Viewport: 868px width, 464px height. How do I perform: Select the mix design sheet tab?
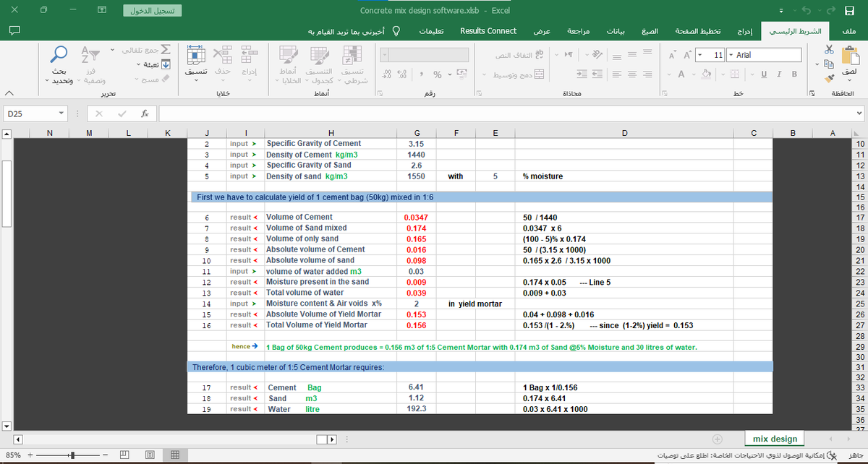point(775,439)
